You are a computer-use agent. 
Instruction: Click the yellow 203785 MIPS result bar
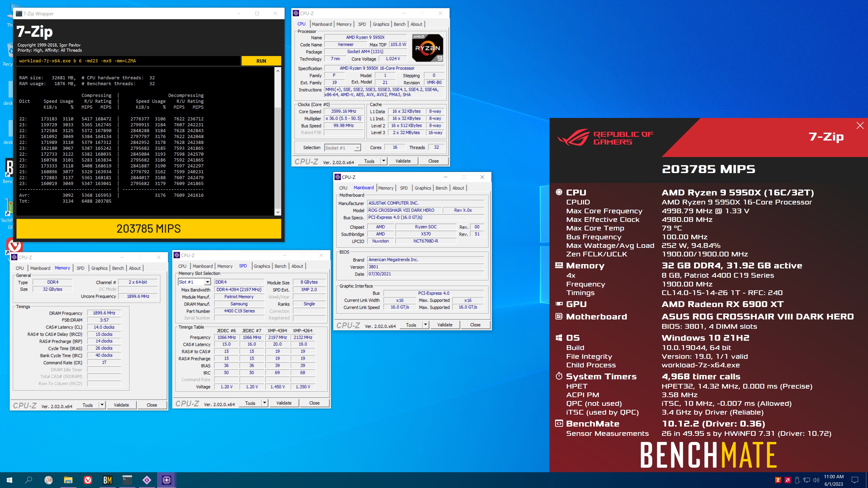coord(149,229)
